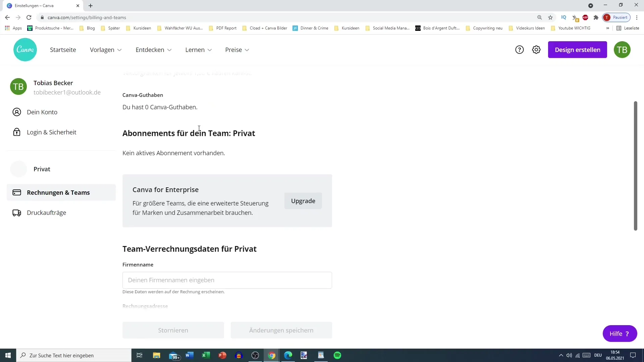Viewport: 644px width, 362px height.
Task: Expand the Preise menu
Action: pos(237,50)
